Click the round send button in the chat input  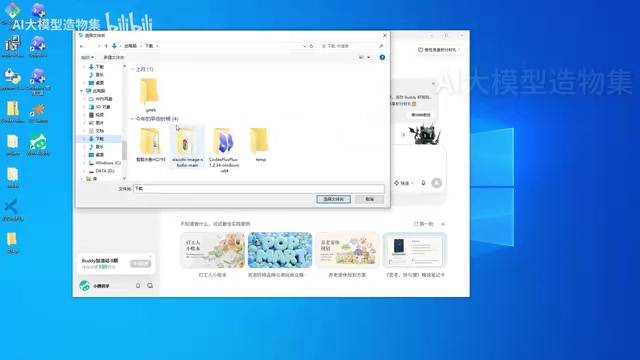[437, 183]
